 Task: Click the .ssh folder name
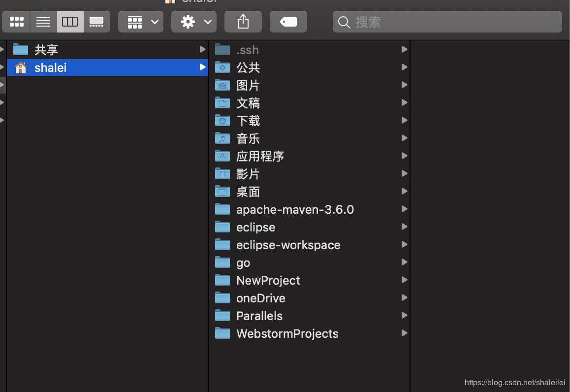pos(248,50)
